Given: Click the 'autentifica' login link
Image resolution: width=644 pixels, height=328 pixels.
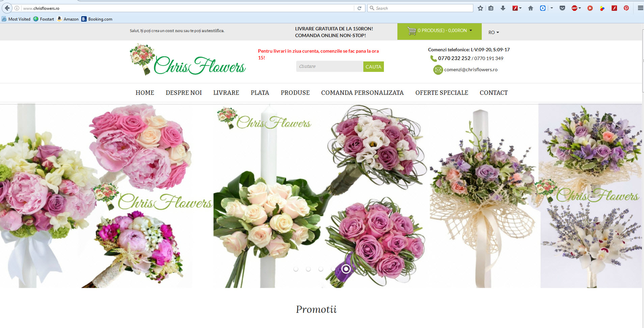Looking at the screenshot, I should [x=213, y=31].
